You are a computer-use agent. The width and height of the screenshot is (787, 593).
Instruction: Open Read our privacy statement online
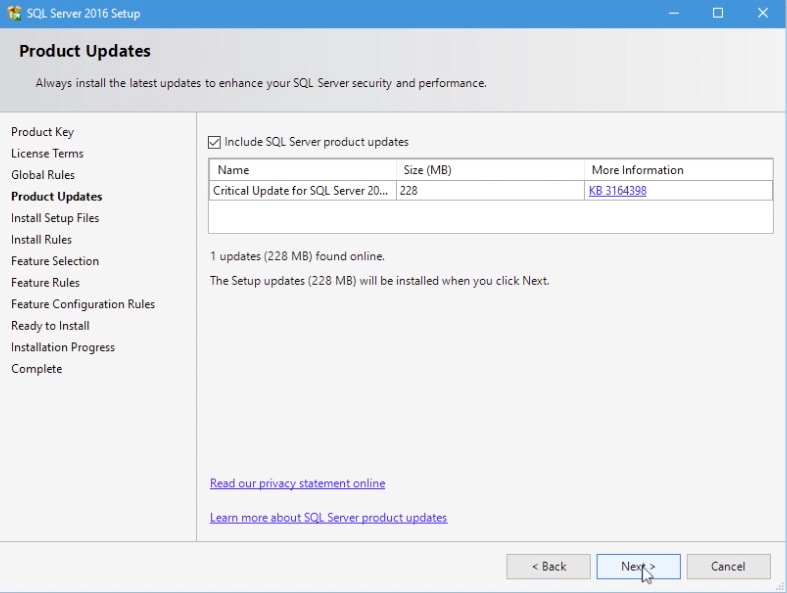tap(297, 483)
